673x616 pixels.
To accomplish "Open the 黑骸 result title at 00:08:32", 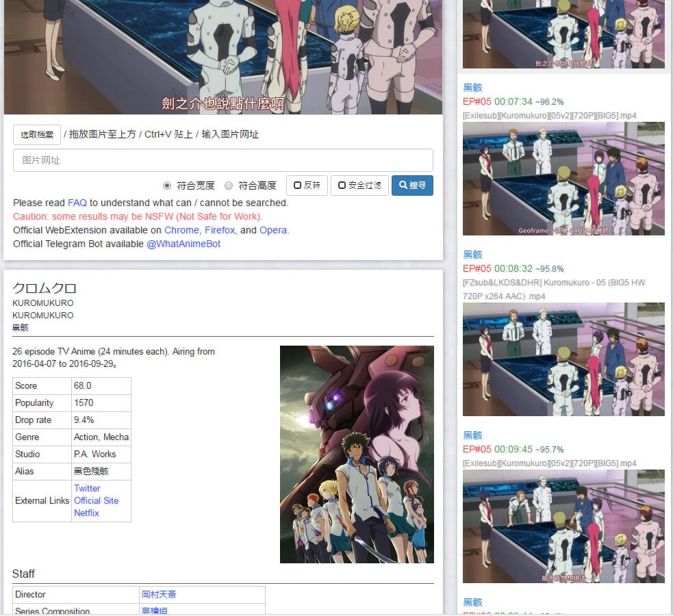I will tap(472, 255).
